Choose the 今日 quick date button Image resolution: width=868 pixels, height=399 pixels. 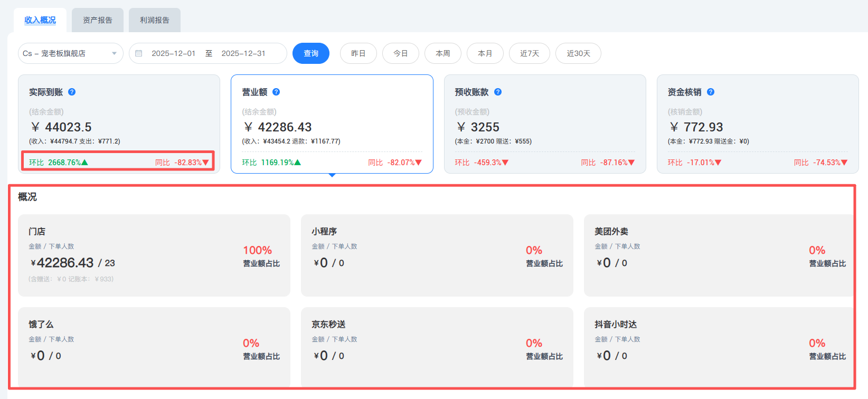400,53
